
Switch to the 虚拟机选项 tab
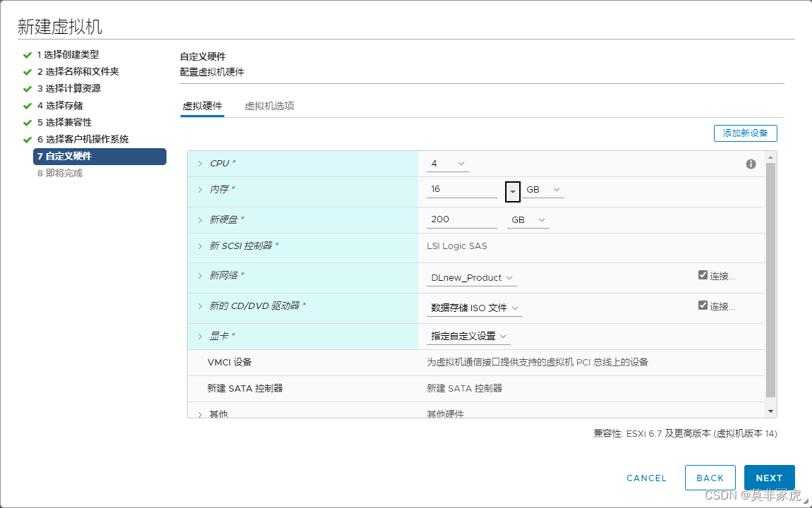tap(269, 107)
